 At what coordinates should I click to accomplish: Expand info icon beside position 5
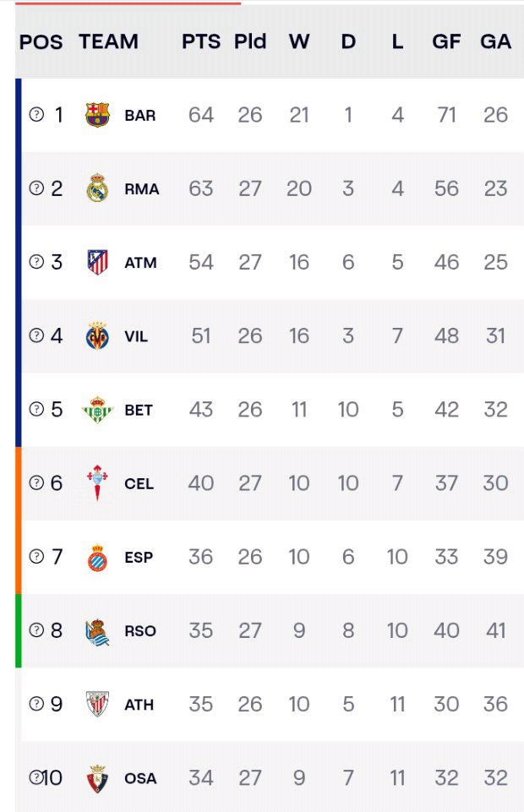tap(36, 410)
